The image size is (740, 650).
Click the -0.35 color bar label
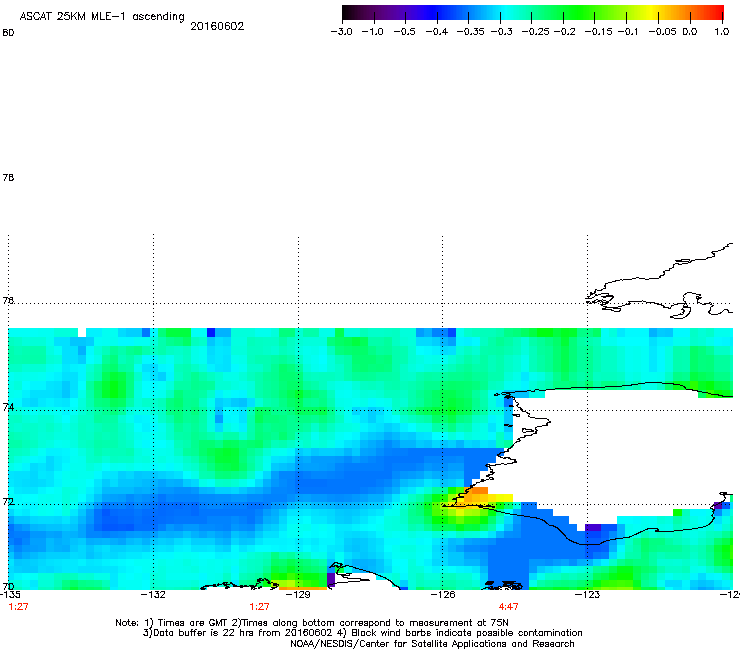(x=471, y=32)
